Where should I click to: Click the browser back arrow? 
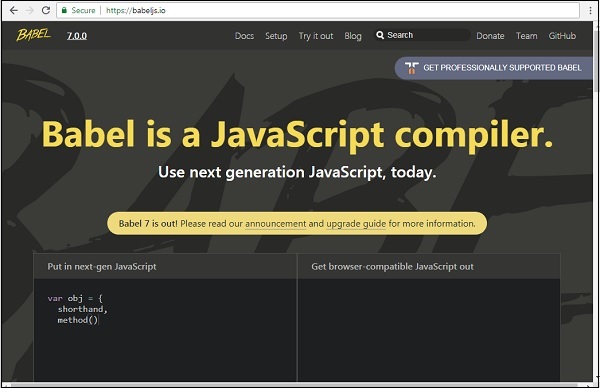click(x=14, y=10)
